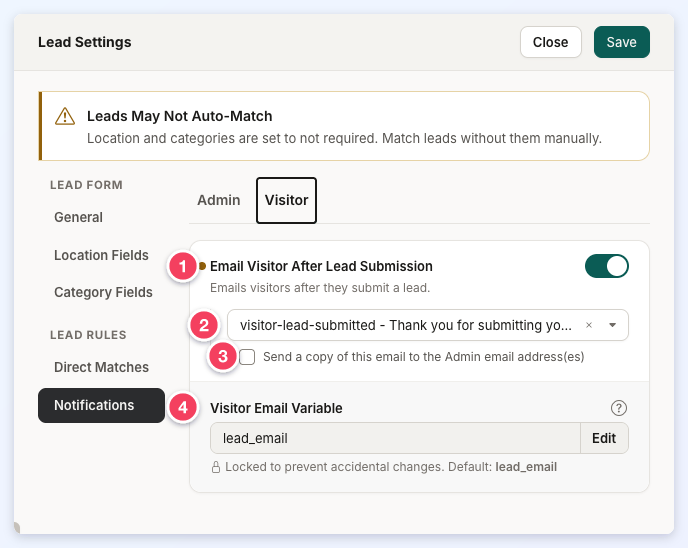Switch to the Admin tab

[x=219, y=200]
